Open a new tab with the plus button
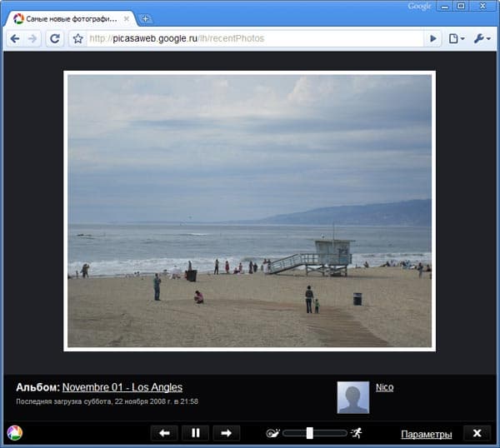Image resolution: width=500 pixels, height=448 pixels. (x=145, y=19)
